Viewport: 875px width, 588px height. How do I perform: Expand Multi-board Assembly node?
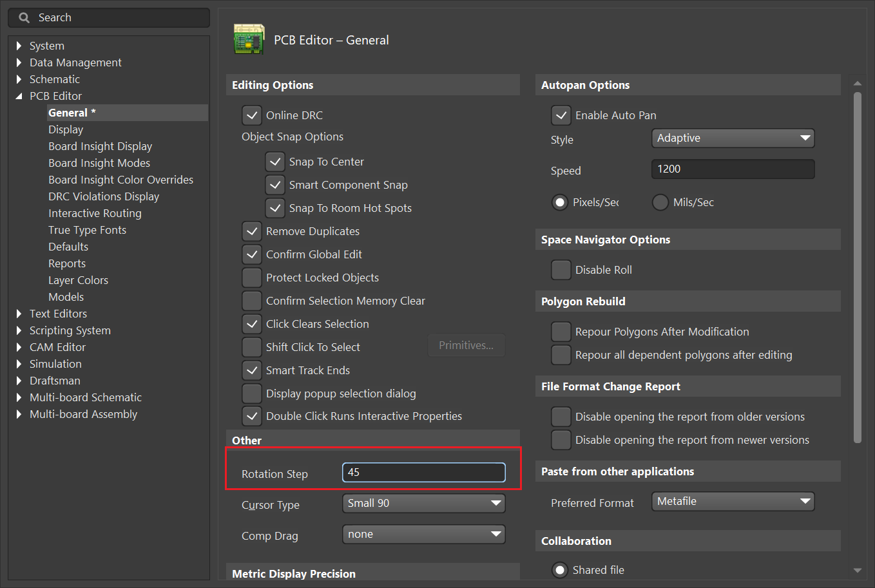click(19, 414)
